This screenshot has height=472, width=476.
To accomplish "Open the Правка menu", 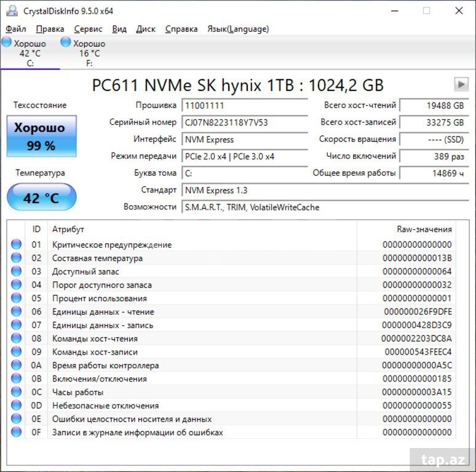I will (x=50, y=29).
